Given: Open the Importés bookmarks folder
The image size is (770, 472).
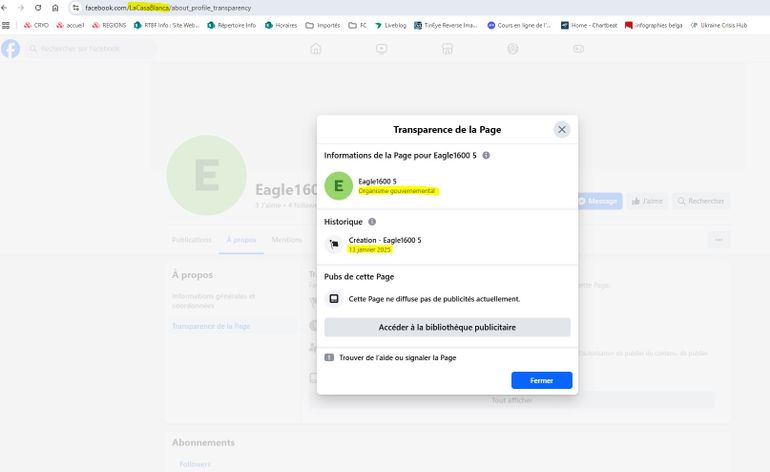Looking at the screenshot, I should pos(322,25).
